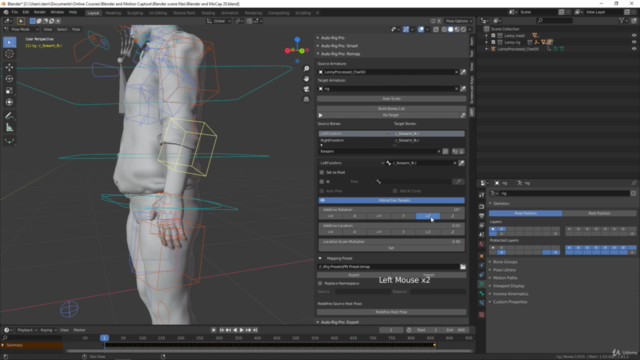Clear the Source Armature field
Viewport: 640px width, 360px height.
pyautogui.click(x=456, y=72)
